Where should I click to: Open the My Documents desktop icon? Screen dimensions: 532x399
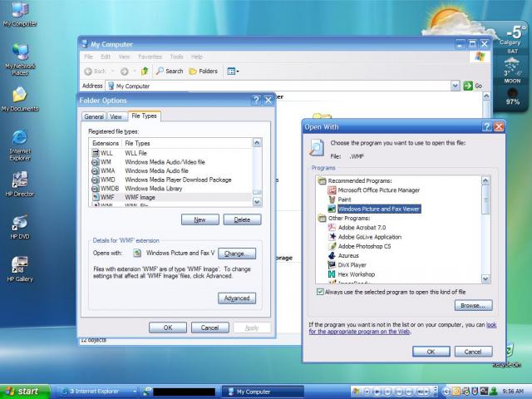pyautogui.click(x=20, y=99)
